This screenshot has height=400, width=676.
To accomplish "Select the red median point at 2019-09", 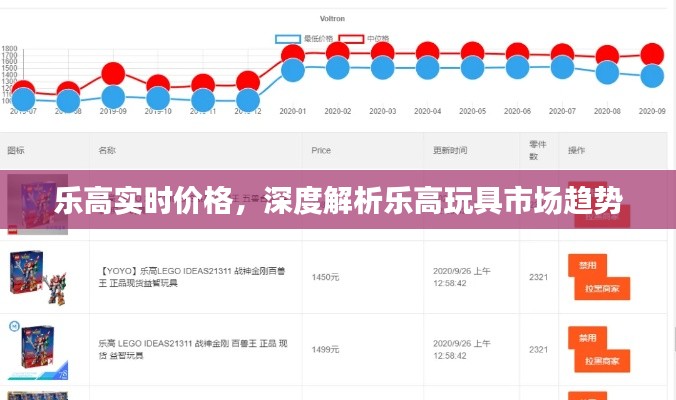I will (113, 74).
